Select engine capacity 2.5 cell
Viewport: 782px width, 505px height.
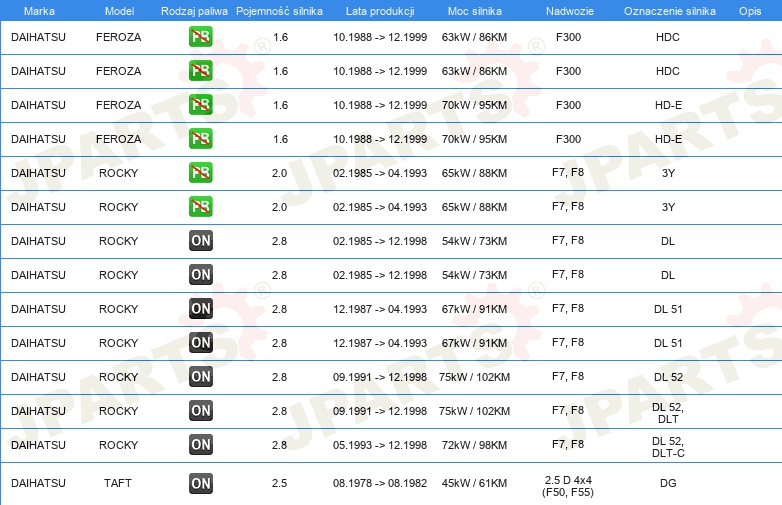coord(279,483)
